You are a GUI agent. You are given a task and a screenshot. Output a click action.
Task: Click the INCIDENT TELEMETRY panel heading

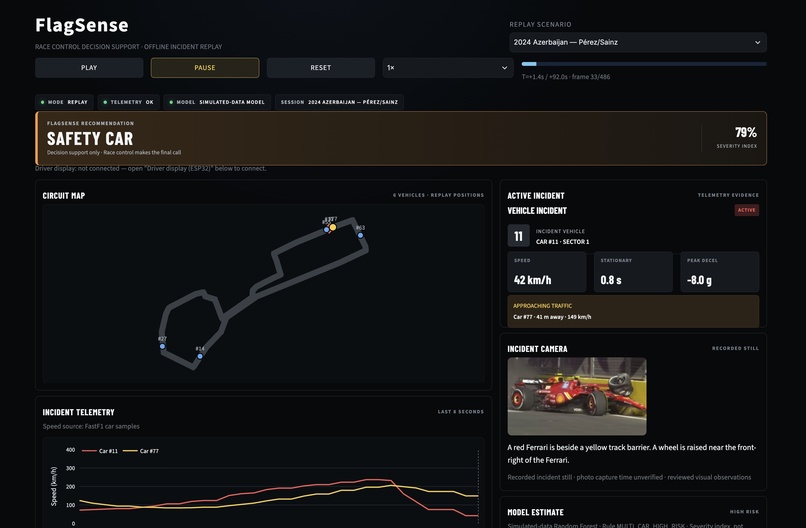(79, 412)
